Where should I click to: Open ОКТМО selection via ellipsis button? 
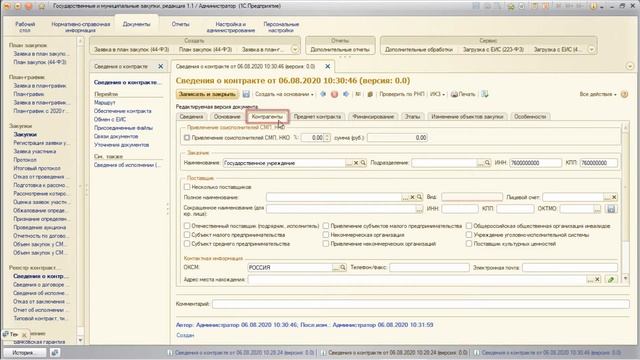coord(597,209)
